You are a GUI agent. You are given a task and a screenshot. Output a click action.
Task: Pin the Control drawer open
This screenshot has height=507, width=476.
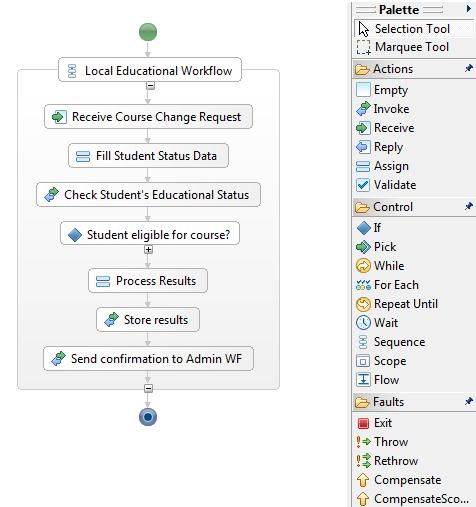click(x=469, y=206)
